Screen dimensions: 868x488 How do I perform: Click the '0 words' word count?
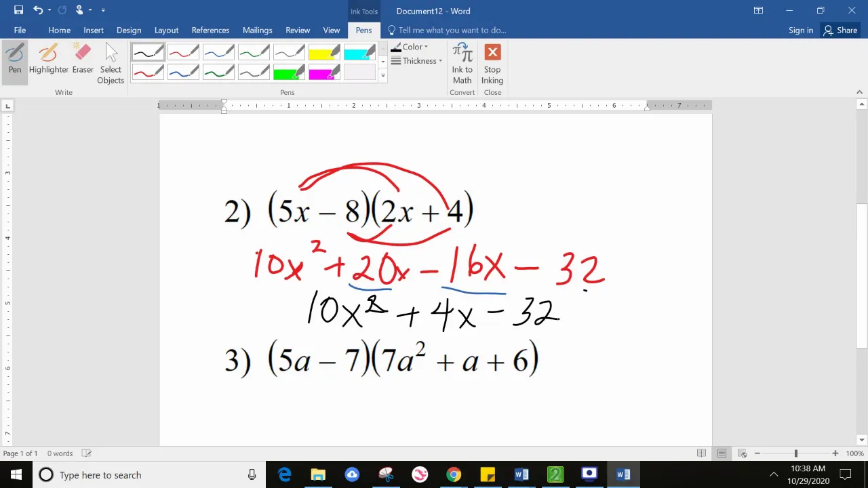pos(60,453)
